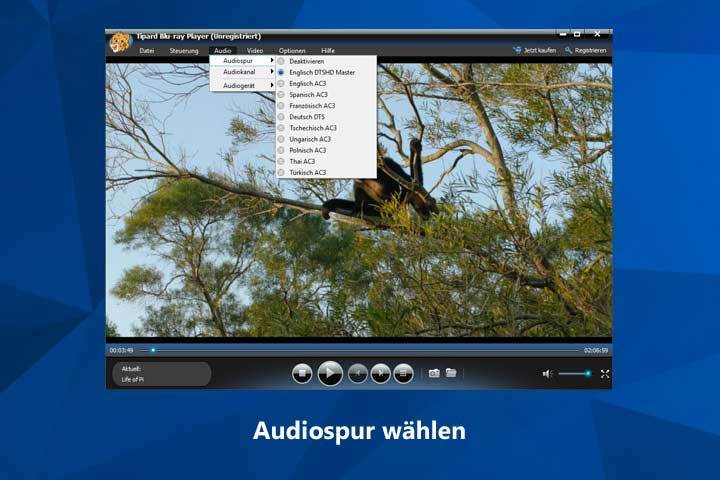Viewport: 720px width, 480px height.
Task: Switch to Thai AC3 track
Action: (x=326, y=161)
